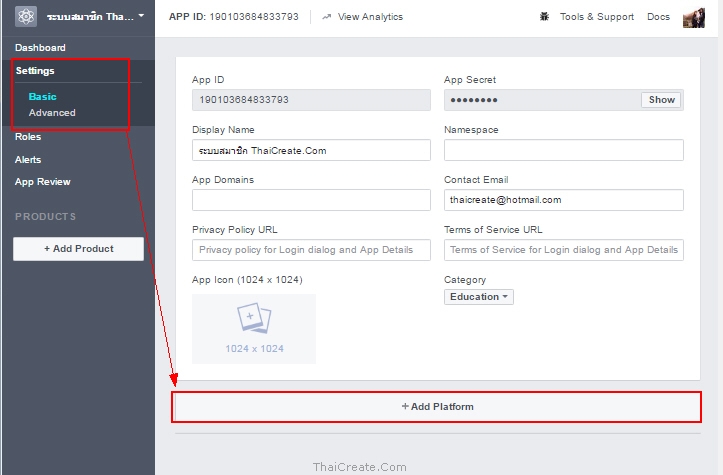This screenshot has height=475, width=723.
Task: Open Tools & Support menu
Action: (x=597, y=17)
